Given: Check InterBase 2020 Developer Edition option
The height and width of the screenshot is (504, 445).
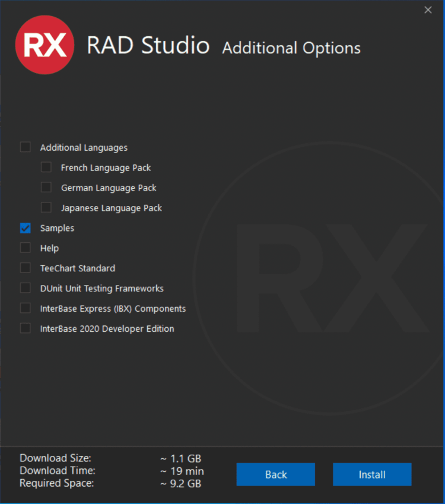Looking at the screenshot, I should coord(26,328).
